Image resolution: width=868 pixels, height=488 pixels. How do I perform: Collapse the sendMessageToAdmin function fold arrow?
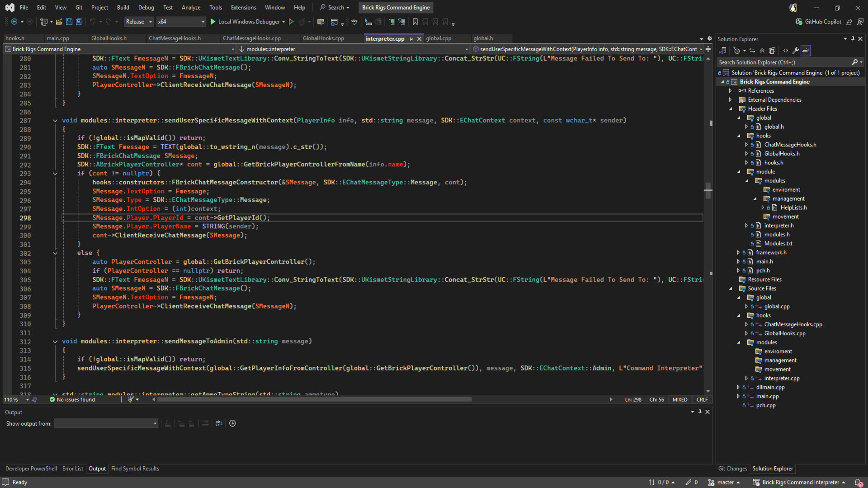point(55,342)
